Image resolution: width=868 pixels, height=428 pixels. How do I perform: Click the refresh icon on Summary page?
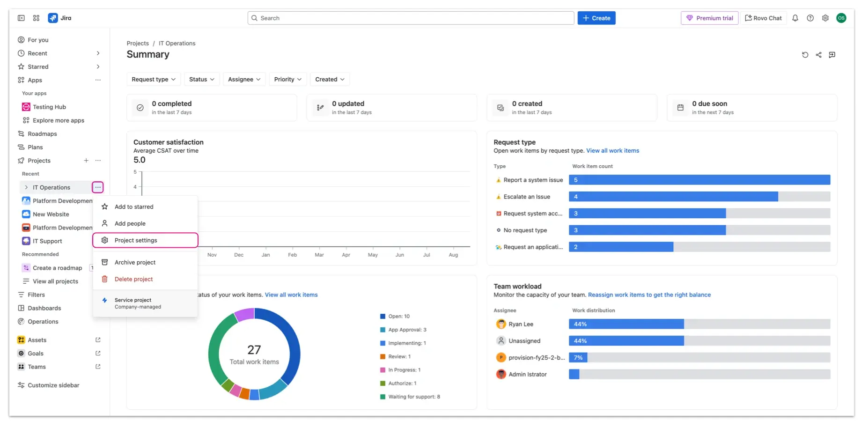click(x=805, y=55)
